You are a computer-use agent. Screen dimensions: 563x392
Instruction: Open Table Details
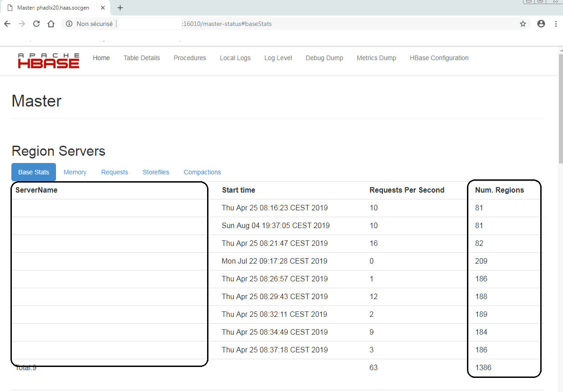(x=142, y=58)
